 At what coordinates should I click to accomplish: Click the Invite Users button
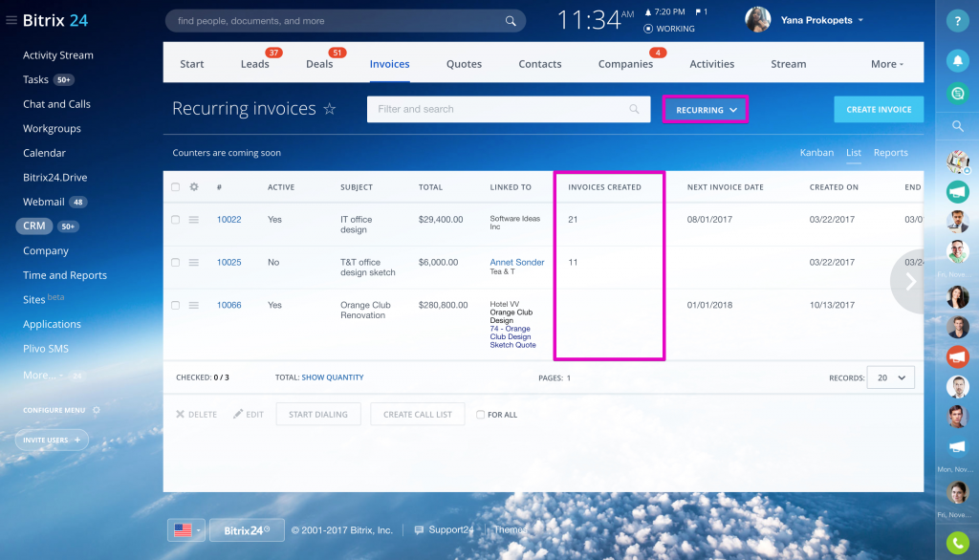[x=52, y=441]
